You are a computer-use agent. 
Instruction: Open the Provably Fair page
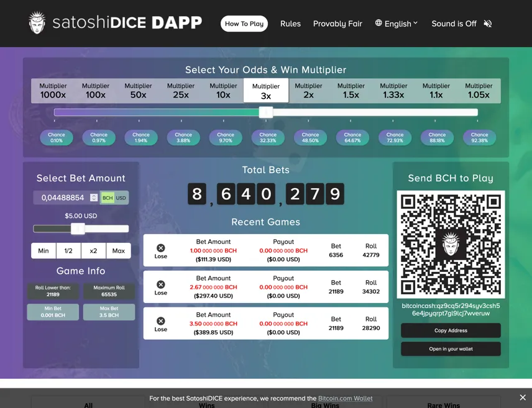pyautogui.click(x=337, y=24)
